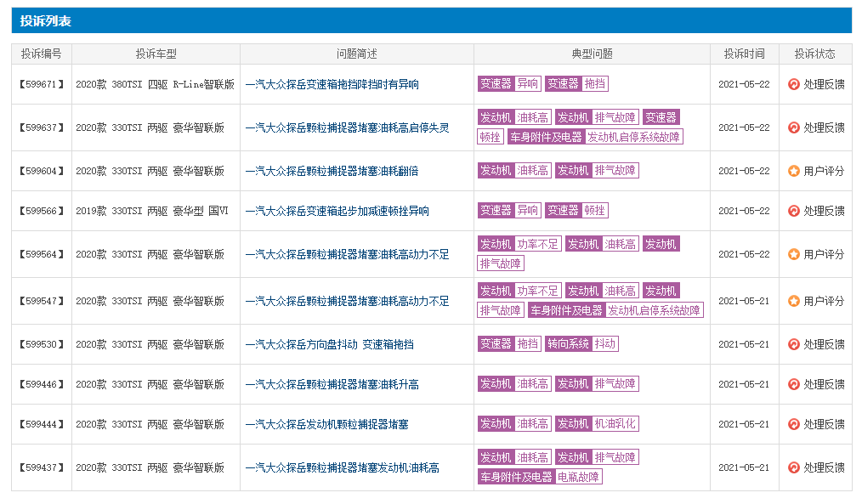Click model 2020款 380TSI 四驱 R-Line智联版
The width and height of the screenshot is (862, 504).
tap(155, 84)
